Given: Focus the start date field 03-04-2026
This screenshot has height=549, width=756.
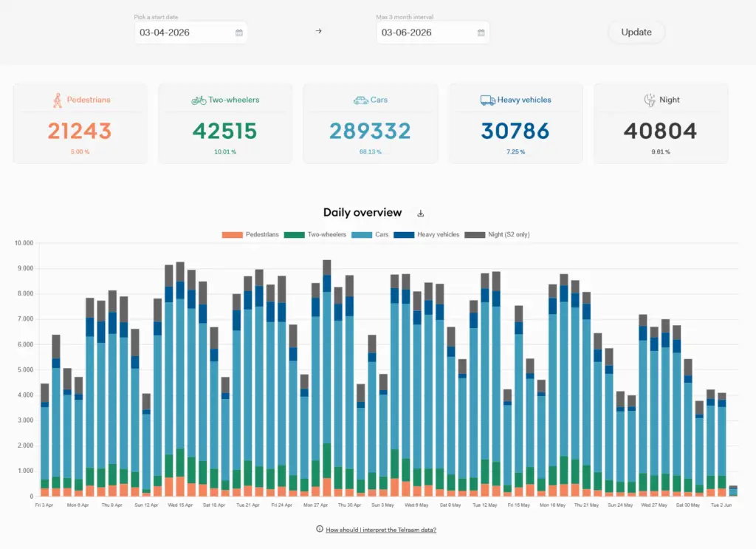Looking at the screenshot, I should point(190,33).
